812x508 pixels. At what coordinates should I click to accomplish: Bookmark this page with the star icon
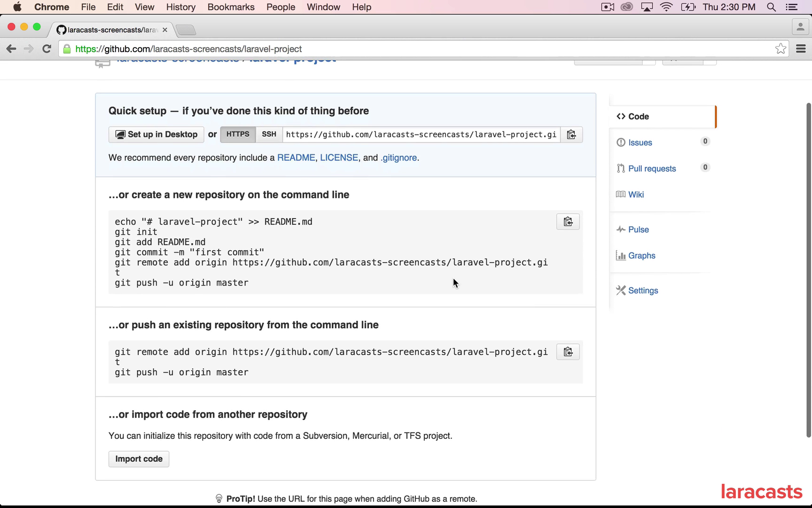[781, 49]
